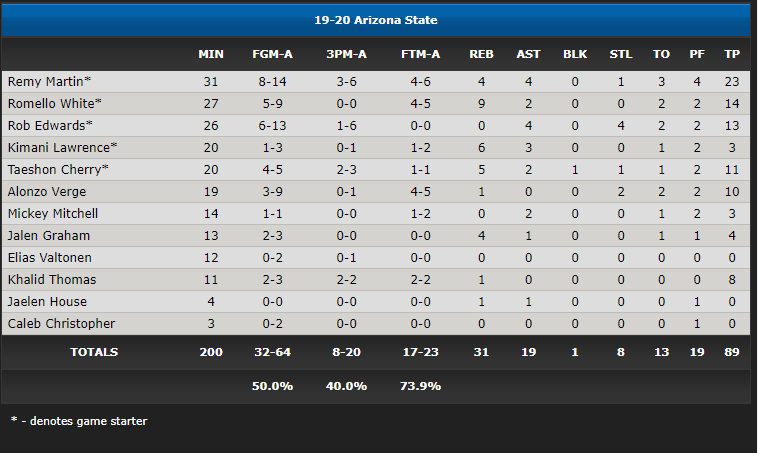The height and width of the screenshot is (453, 758).
Task: Click Alonzo Verge player name
Action: click(46, 191)
